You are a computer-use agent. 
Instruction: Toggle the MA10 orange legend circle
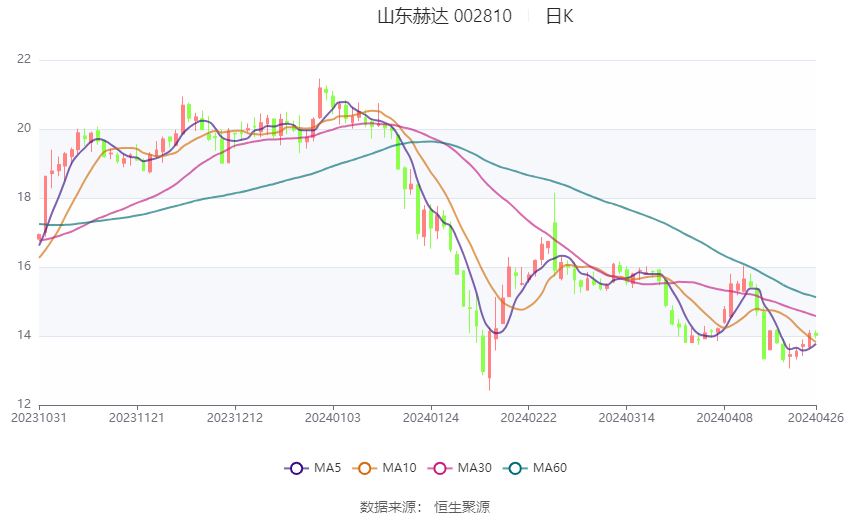click(364, 468)
